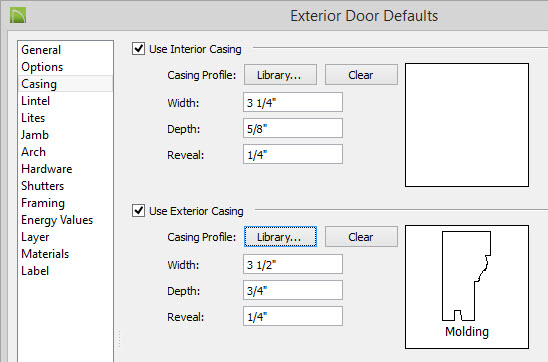
Task: Select the Framing panel
Action: click(65, 203)
